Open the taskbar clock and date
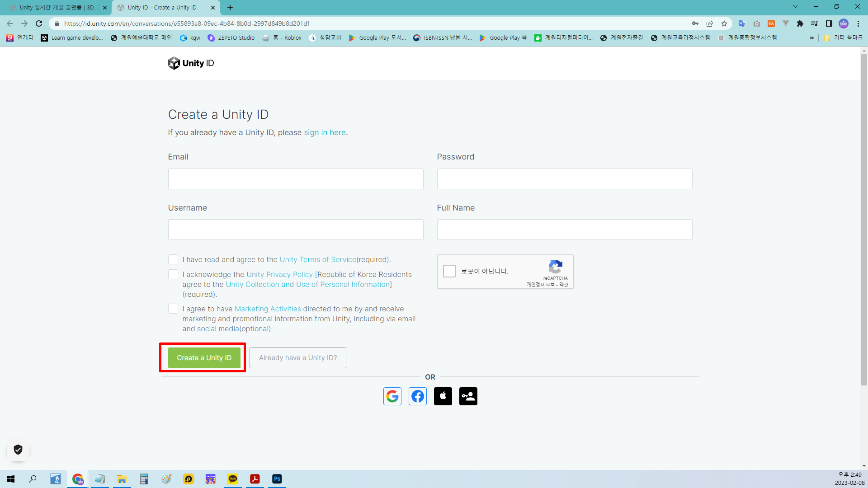This screenshot has height=488, width=868. pyautogui.click(x=849, y=479)
